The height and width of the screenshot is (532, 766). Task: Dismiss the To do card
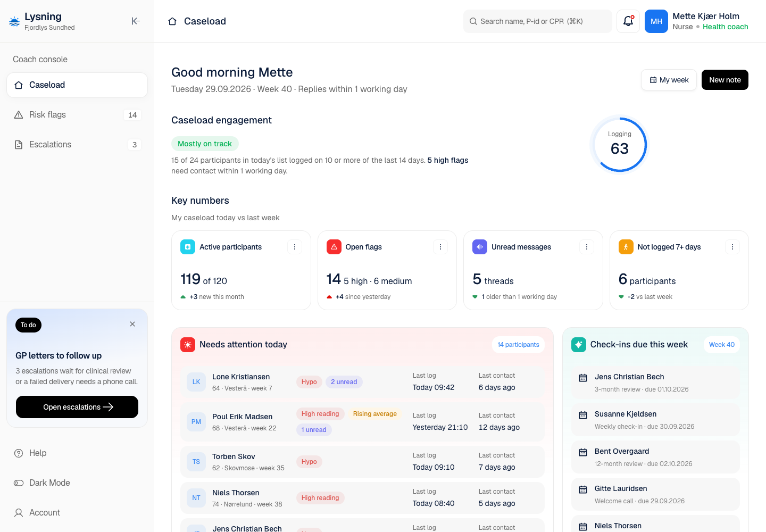[132, 324]
